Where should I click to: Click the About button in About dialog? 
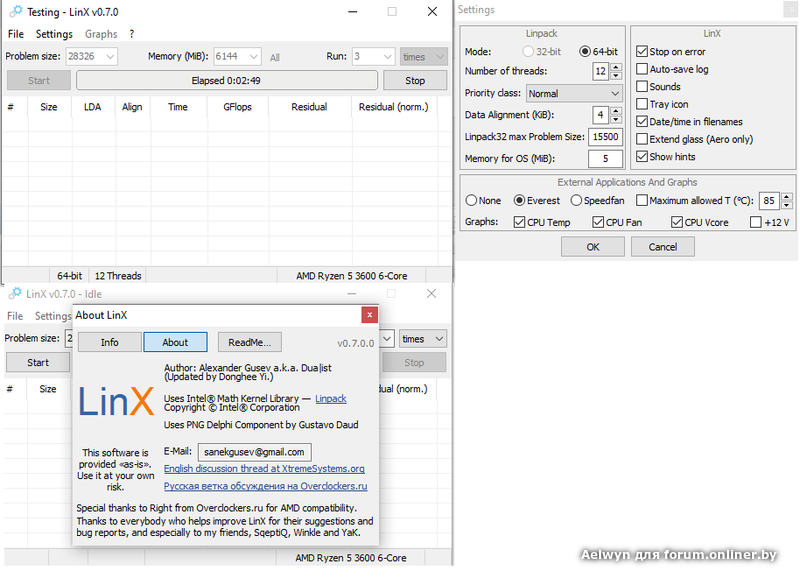pos(175,342)
